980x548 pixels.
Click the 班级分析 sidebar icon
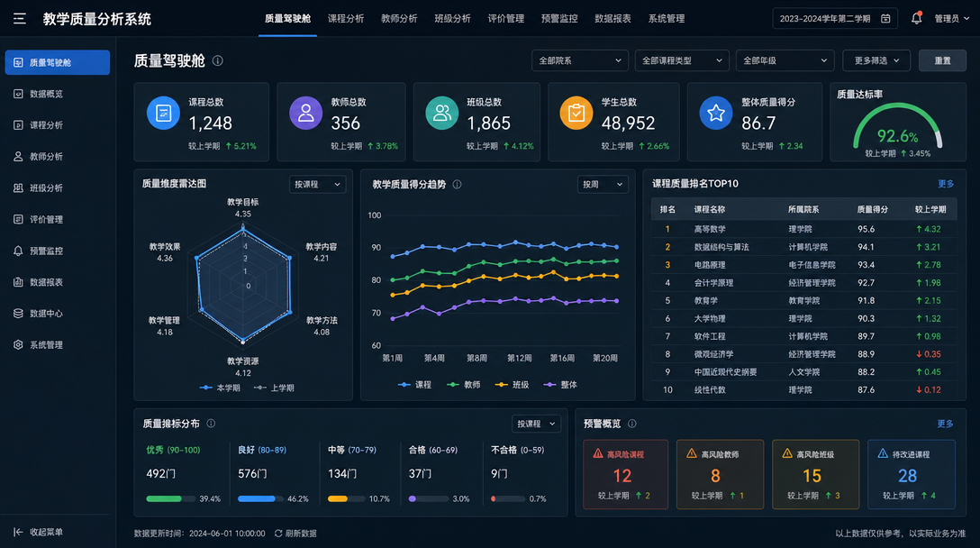[x=18, y=187]
